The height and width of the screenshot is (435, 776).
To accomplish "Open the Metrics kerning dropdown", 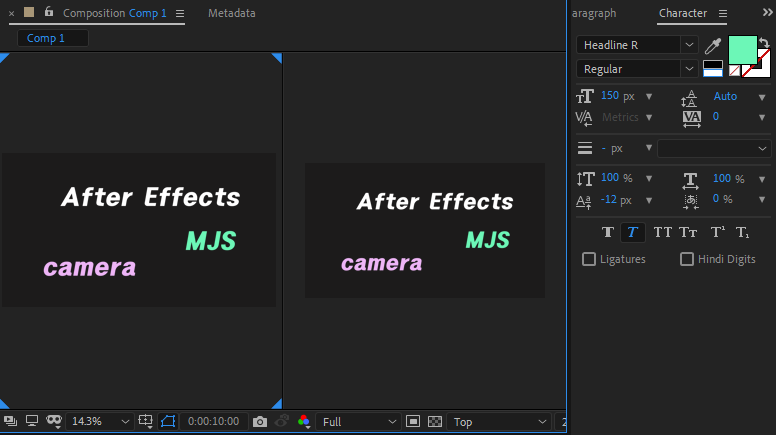I will [649, 117].
